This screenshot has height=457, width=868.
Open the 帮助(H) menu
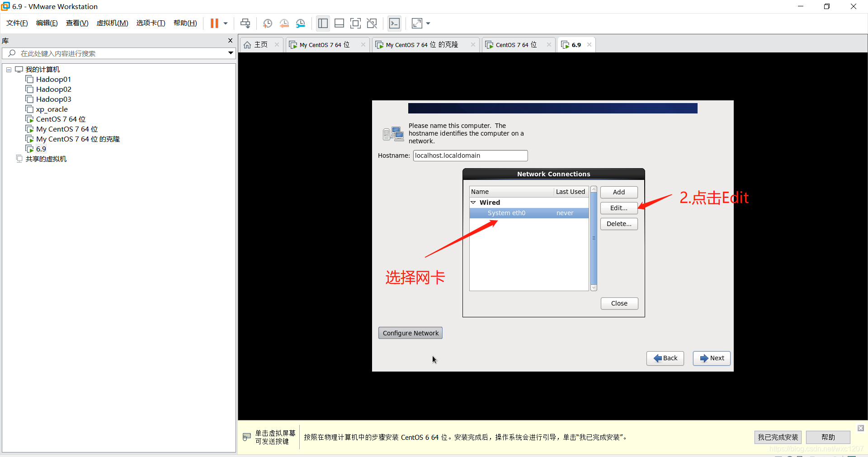185,23
